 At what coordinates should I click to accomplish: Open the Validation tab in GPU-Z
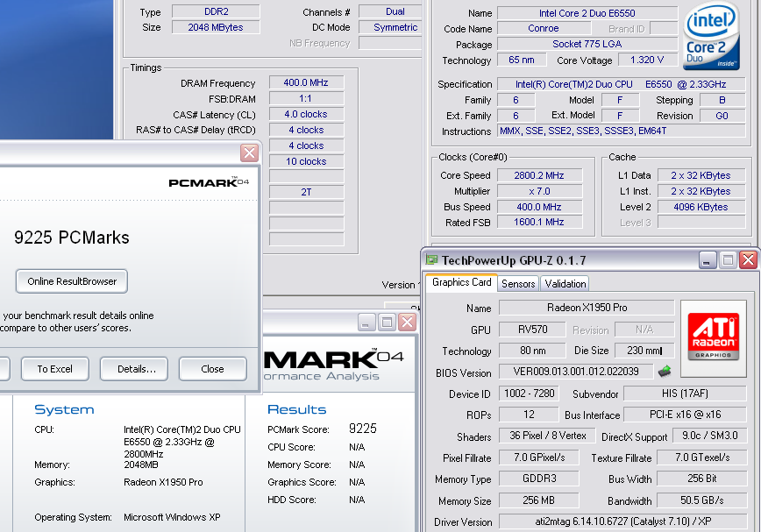tap(565, 284)
